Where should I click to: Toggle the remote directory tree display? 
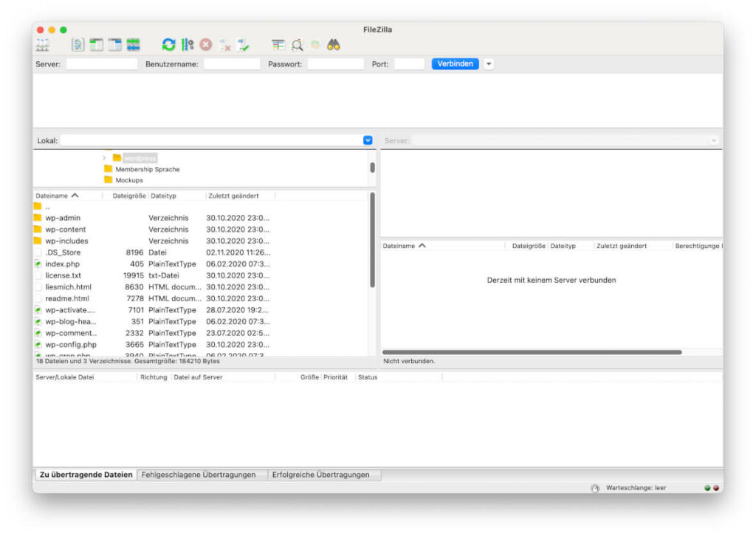[114, 45]
